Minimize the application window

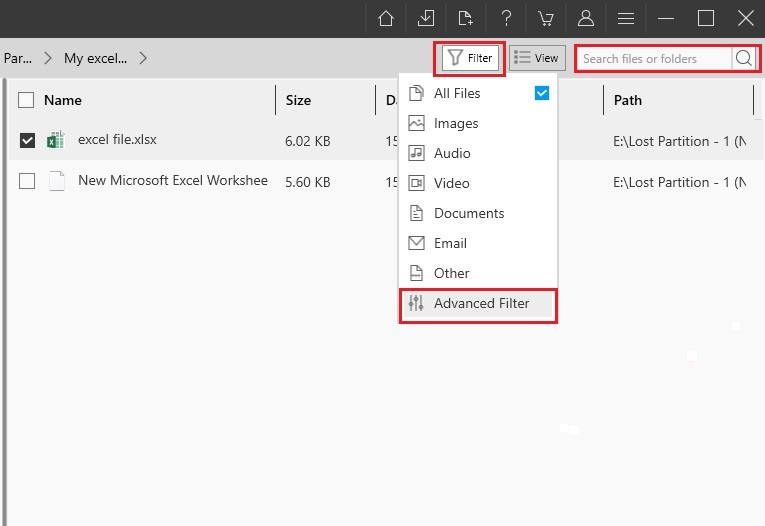click(x=666, y=19)
